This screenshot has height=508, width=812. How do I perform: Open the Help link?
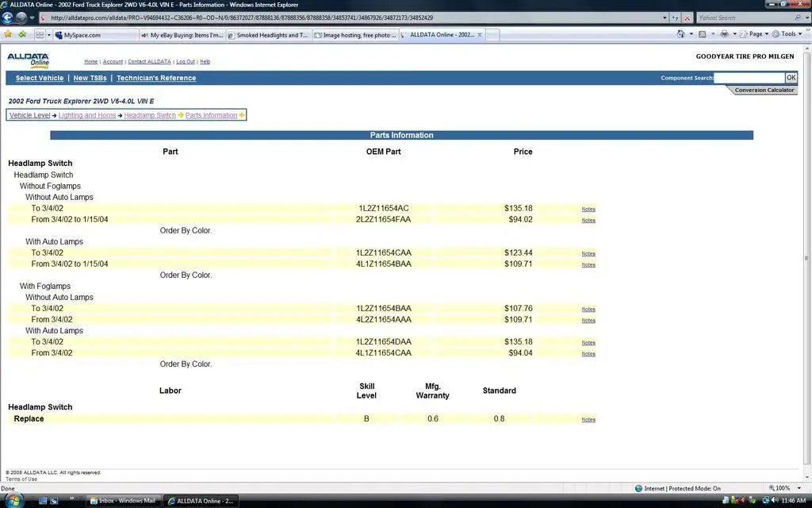(x=205, y=62)
